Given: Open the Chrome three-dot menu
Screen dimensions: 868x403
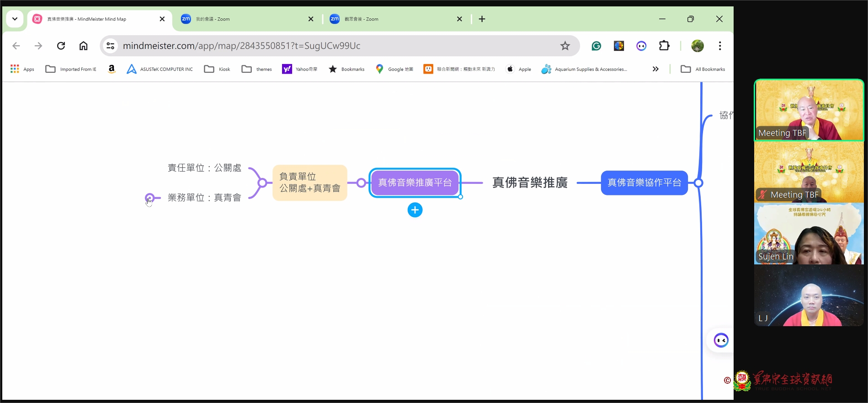Looking at the screenshot, I should coord(719,46).
